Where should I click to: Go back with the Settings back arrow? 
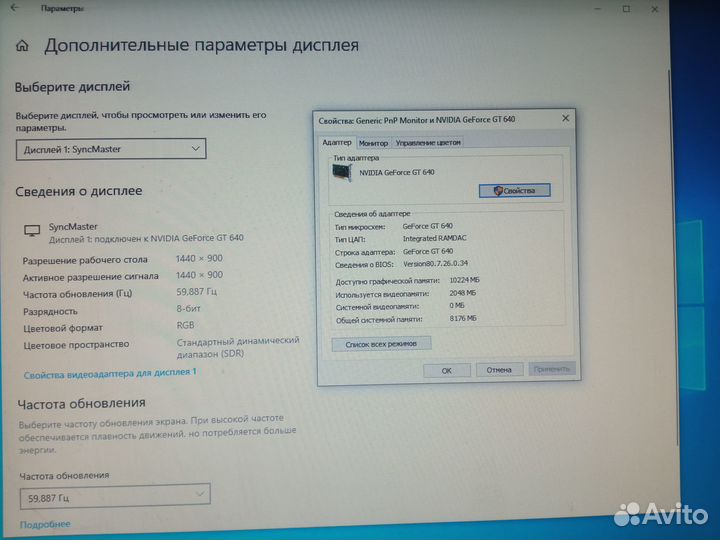click(15, 7)
